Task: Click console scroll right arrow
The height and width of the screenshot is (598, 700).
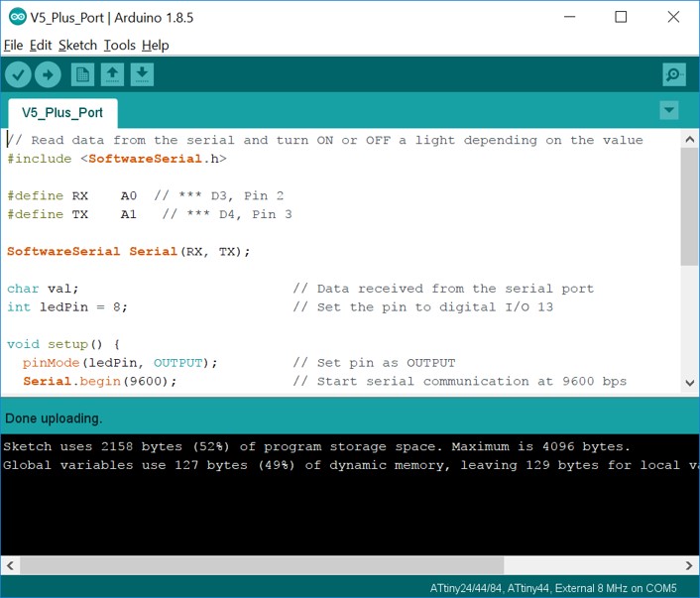Action: click(689, 565)
